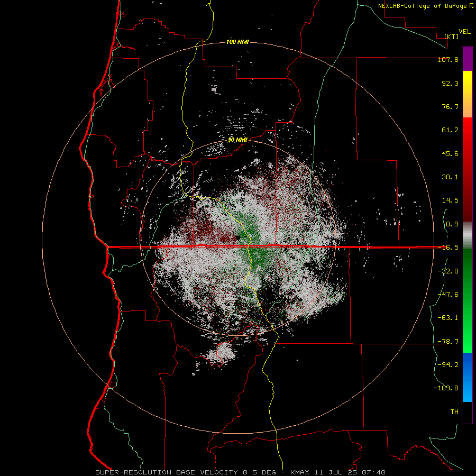Click the VEL legend heading
Screen dimensions: 476x476
coord(464,32)
